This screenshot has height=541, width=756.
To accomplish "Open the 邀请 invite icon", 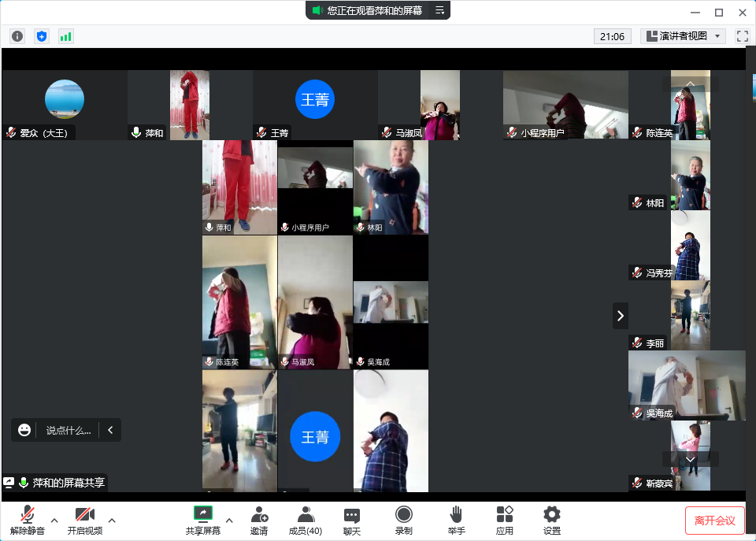I will (x=259, y=520).
